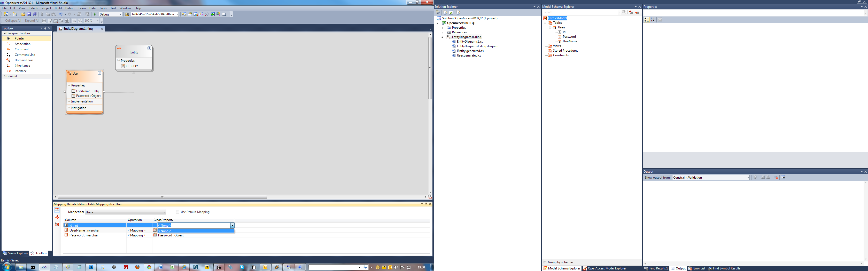Toggle word wrap icon in Output panel
The image size is (868, 271).
click(784, 177)
